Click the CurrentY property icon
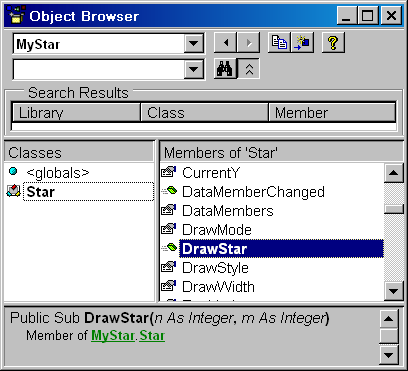 tap(169, 172)
